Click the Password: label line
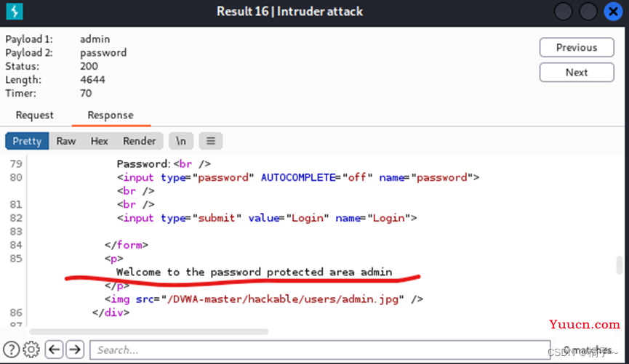The image size is (629, 364). [164, 164]
